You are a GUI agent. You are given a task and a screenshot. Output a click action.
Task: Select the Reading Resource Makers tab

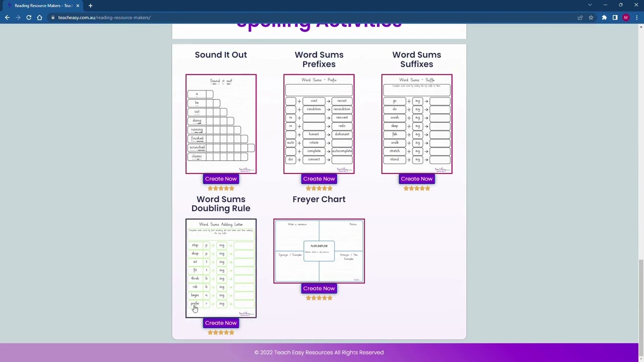coord(43,6)
